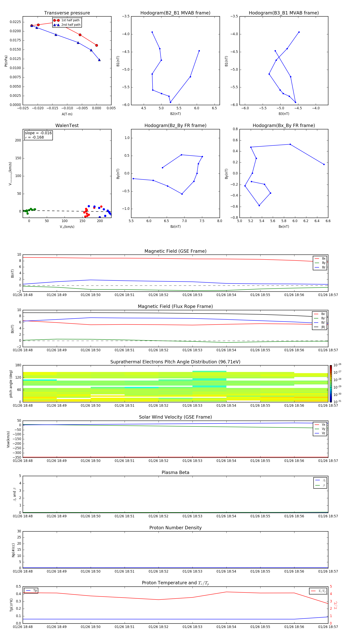Click the βp entry in Plasma Beta legend
This screenshot has height=644, width=351.
(320, 480)
